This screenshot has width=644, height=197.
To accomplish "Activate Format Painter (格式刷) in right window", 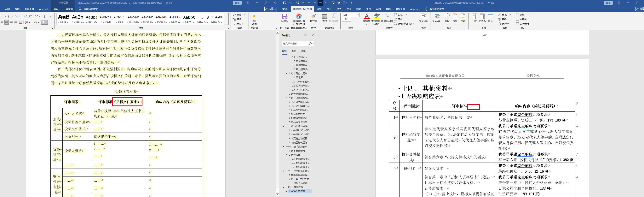I will tap(313, 18).
